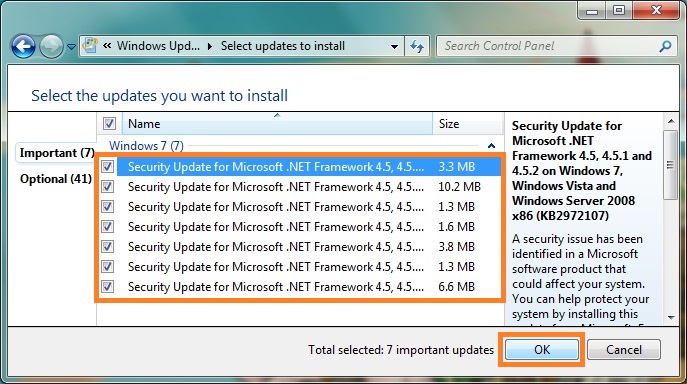Uncheck the 10.2 MB security update checkbox
The height and width of the screenshot is (384, 687).
(107, 187)
